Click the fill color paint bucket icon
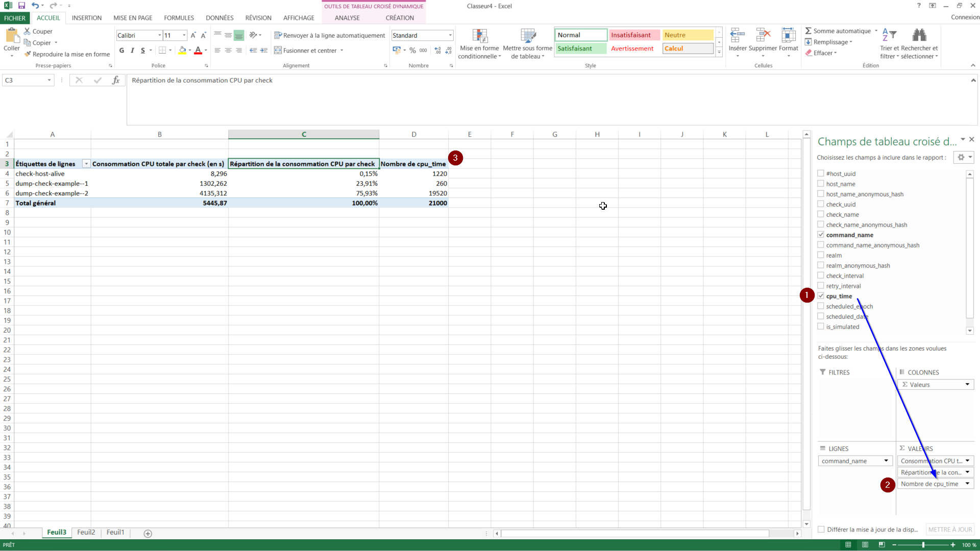Screen dimensions: 980x551 182,51
